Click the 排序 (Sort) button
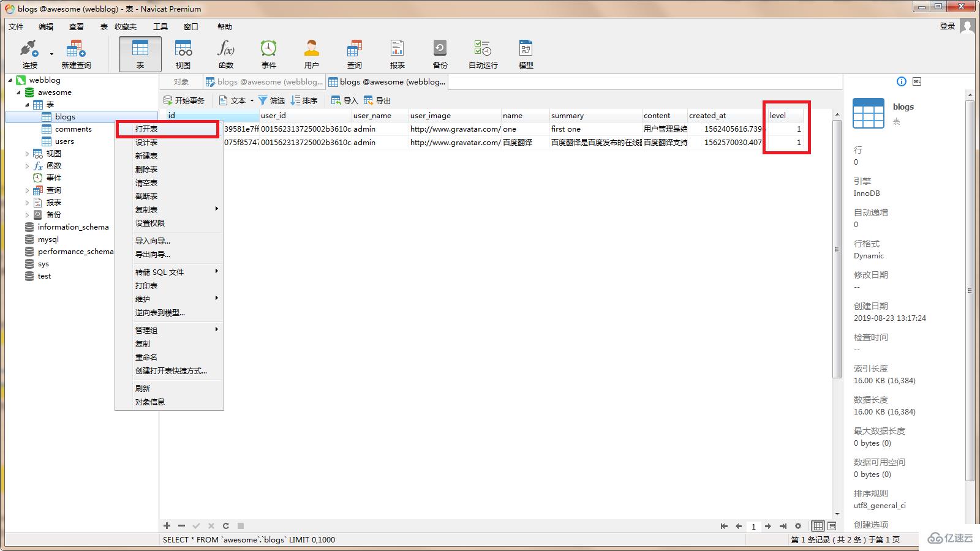The width and height of the screenshot is (980, 551). (304, 100)
